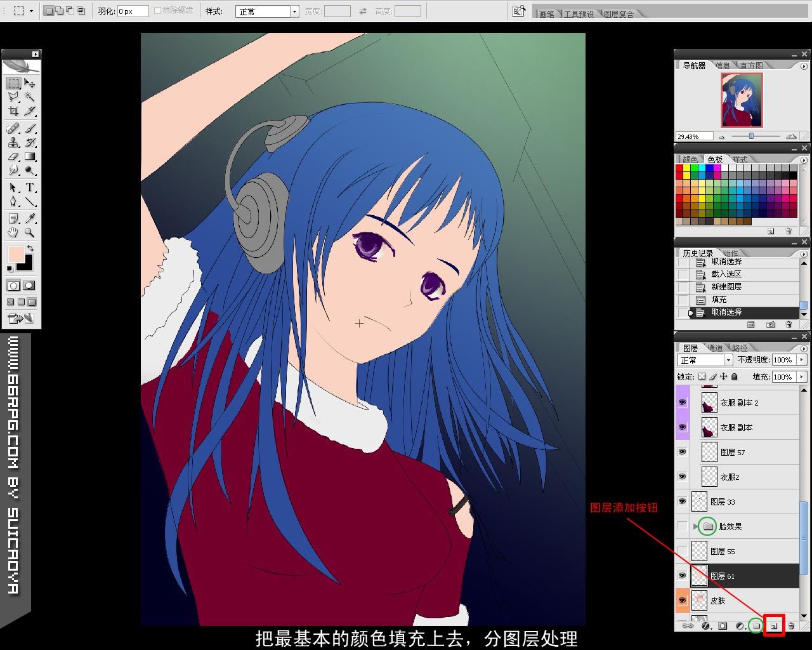
Task: Select the Clone Stamp tool
Action: (13, 143)
